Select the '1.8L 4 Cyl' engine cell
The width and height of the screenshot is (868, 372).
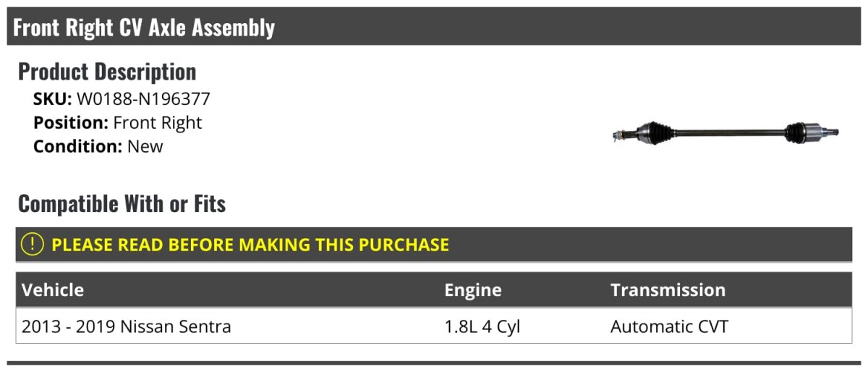482,326
